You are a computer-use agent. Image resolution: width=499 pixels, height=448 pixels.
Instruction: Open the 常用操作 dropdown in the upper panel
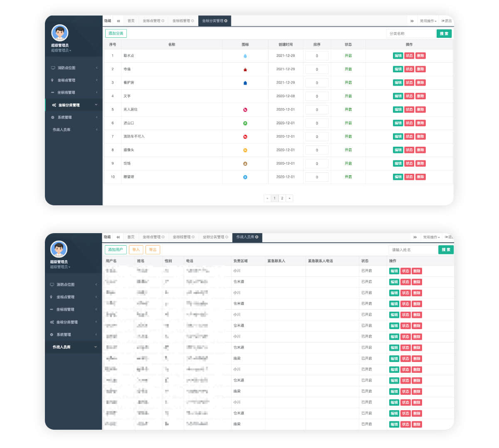point(428,21)
